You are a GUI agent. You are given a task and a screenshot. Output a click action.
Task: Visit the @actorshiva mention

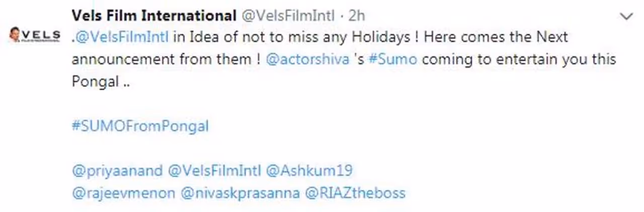tap(307, 59)
